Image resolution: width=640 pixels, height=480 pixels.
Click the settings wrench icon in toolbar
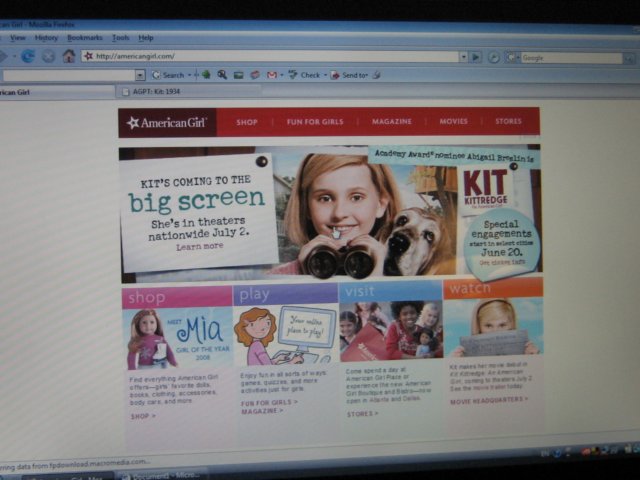point(376,75)
